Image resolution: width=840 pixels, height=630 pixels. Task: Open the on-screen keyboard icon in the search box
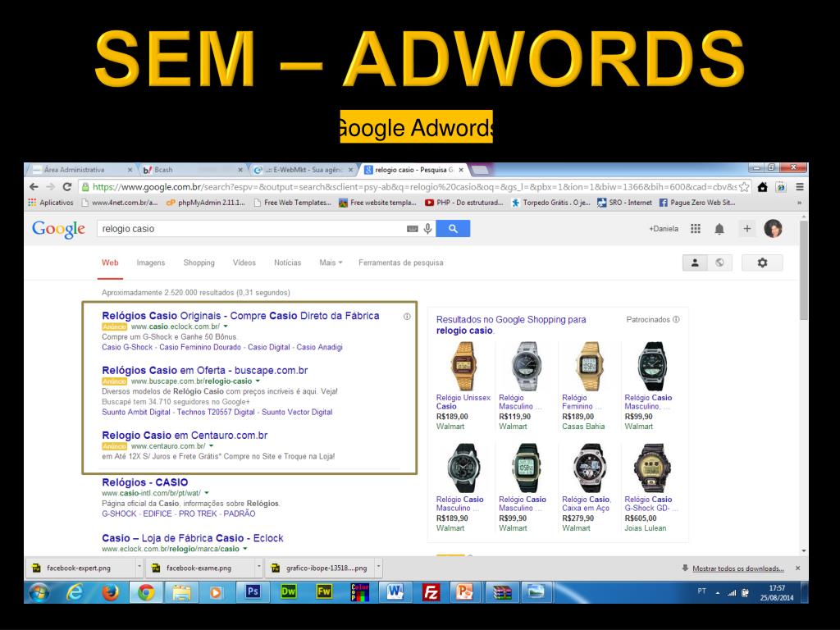[x=412, y=229]
